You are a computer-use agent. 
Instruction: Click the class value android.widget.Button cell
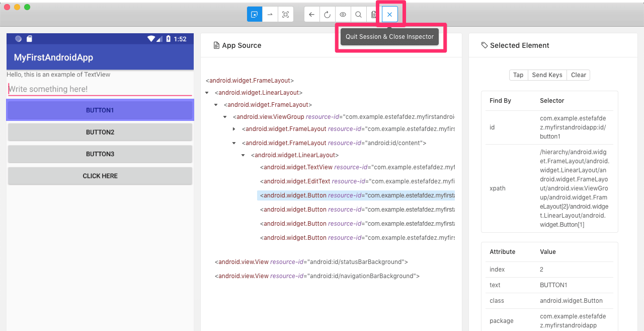575,301
